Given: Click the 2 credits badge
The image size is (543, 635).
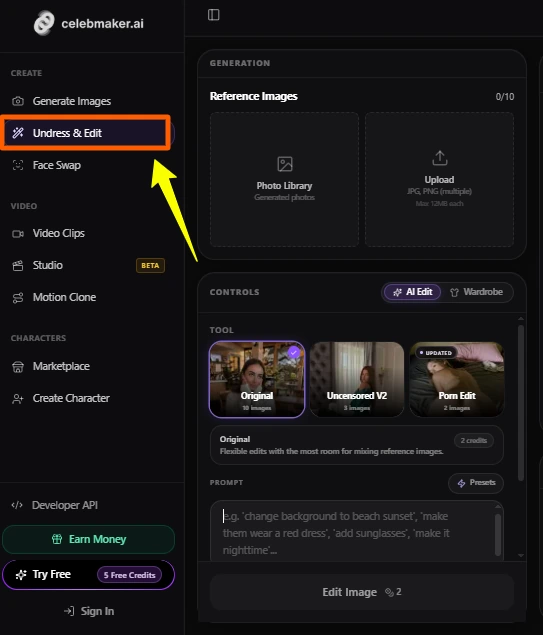Looking at the screenshot, I should [x=473, y=441].
